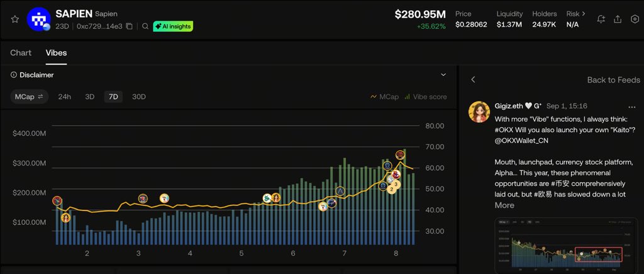Click the SAPIEN token logo
The image size is (644, 274).
click(38, 20)
